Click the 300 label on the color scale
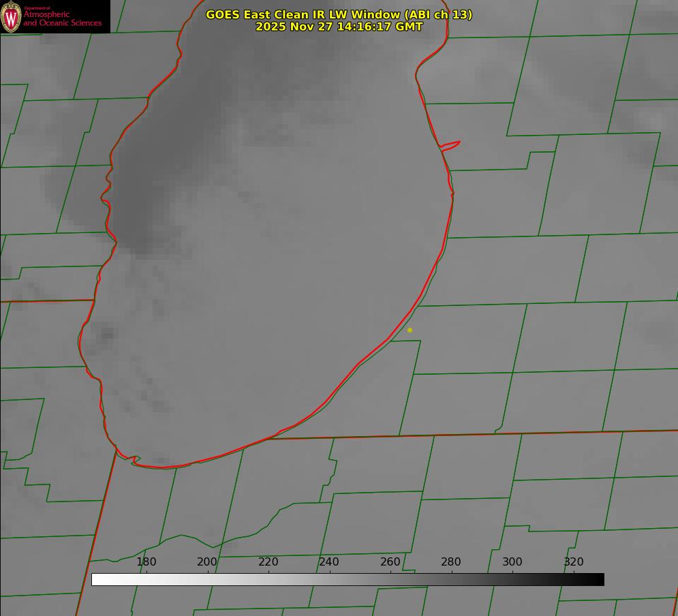 coord(512,561)
